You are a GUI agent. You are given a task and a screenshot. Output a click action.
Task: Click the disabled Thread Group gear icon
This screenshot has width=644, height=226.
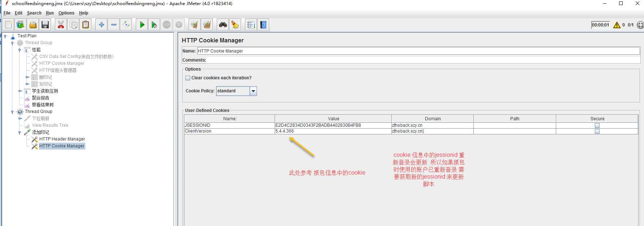click(x=20, y=43)
